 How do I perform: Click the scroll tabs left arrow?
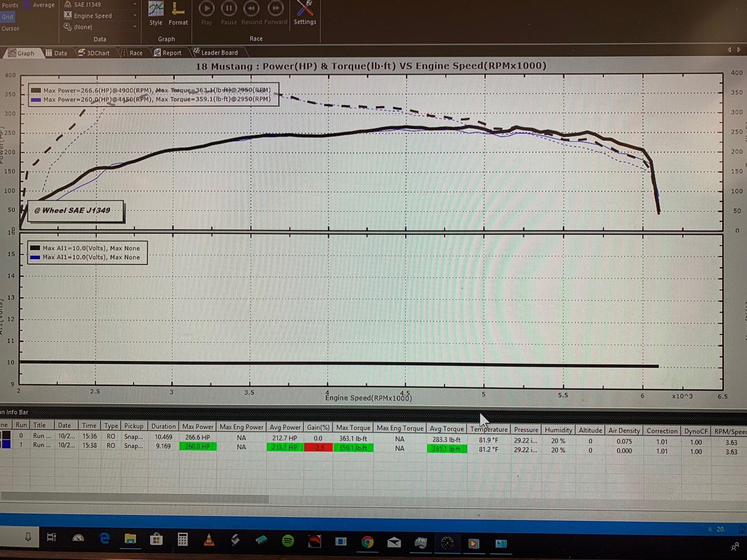point(729,50)
